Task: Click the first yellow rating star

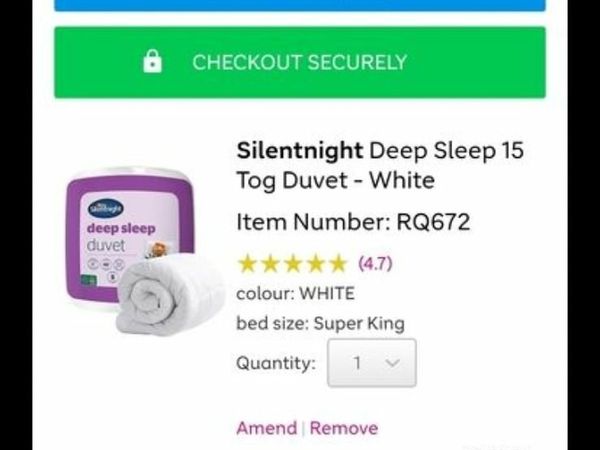Action: (247, 264)
